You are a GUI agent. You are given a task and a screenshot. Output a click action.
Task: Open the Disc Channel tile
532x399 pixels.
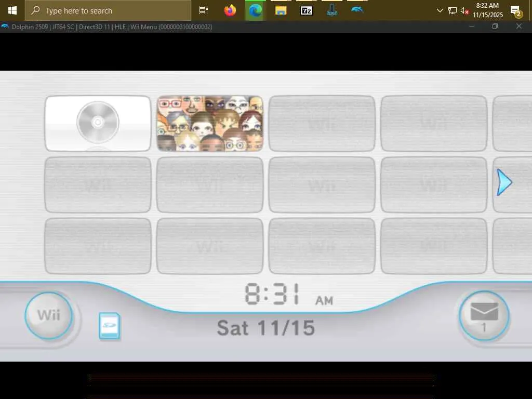[x=98, y=124]
